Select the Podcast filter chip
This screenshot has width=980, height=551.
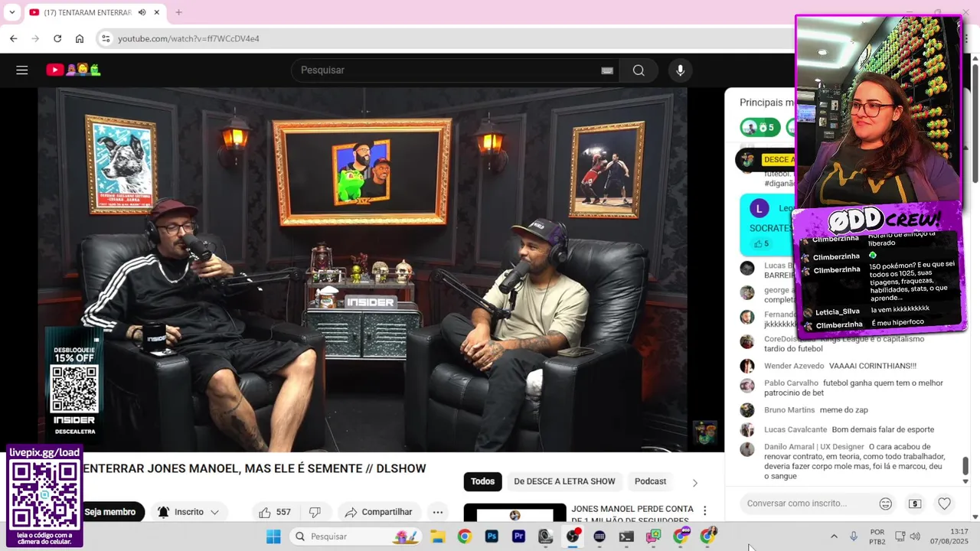coord(650,481)
